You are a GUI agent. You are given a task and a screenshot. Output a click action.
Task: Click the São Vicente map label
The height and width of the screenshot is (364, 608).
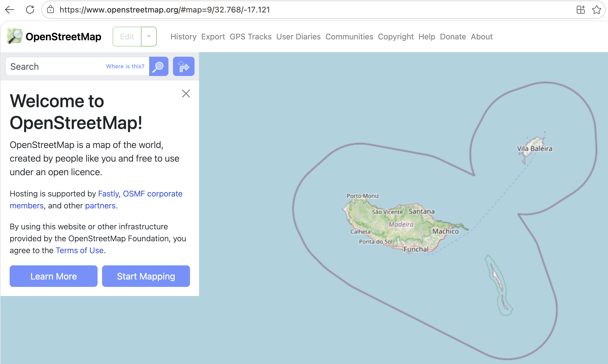pos(387,212)
